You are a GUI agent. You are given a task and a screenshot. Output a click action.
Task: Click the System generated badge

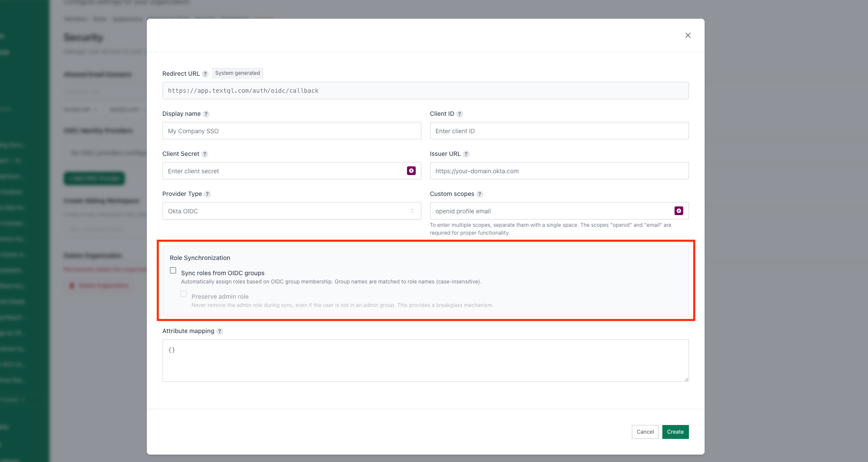(237, 73)
